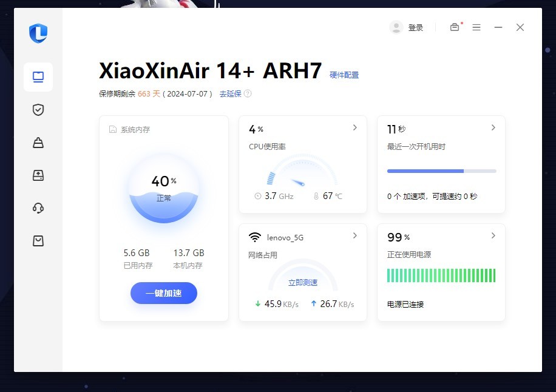Open the 硬件配置 hardware configuration link
Image resolution: width=556 pixels, height=392 pixels.
[x=344, y=75]
